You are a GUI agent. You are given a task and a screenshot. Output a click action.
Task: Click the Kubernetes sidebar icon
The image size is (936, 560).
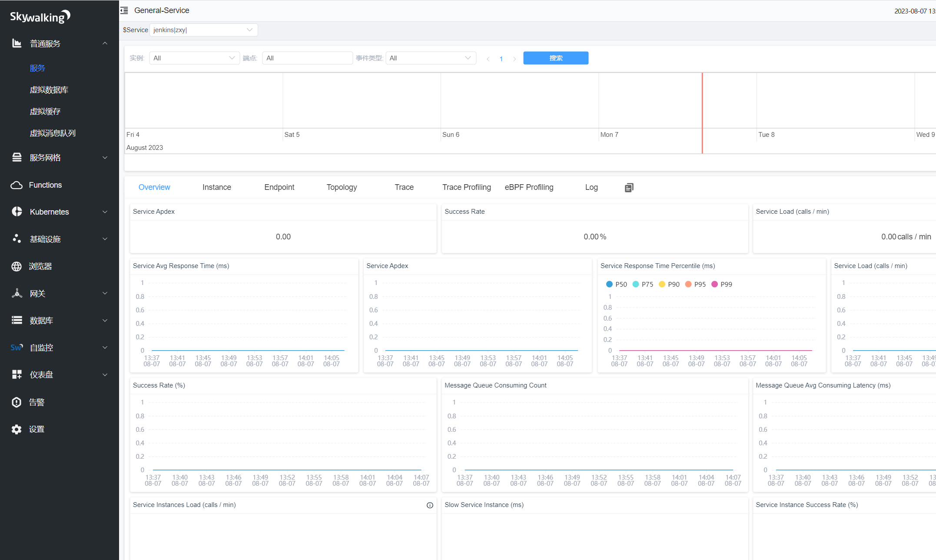pyautogui.click(x=17, y=212)
